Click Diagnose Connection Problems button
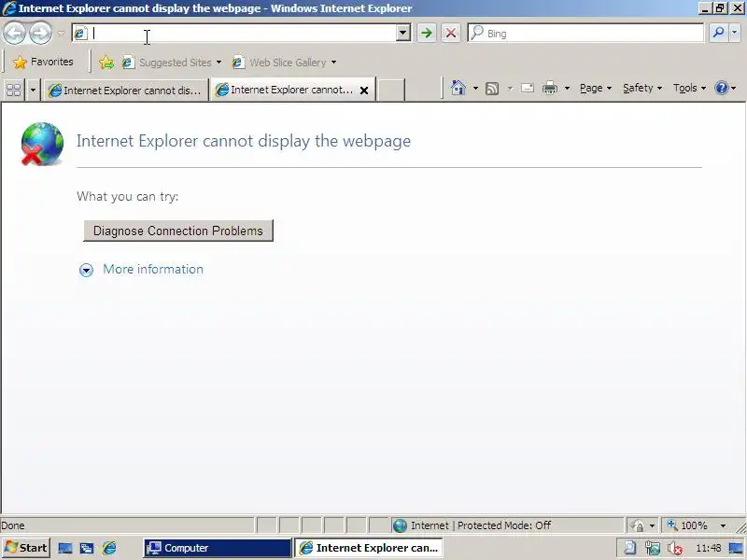Image resolution: width=747 pixels, height=560 pixels. click(178, 231)
